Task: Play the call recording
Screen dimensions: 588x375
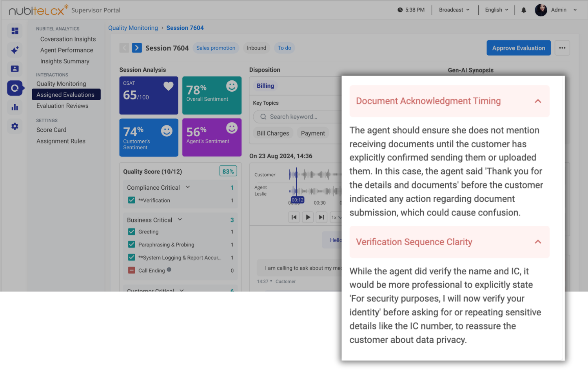Action: [x=308, y=217]
